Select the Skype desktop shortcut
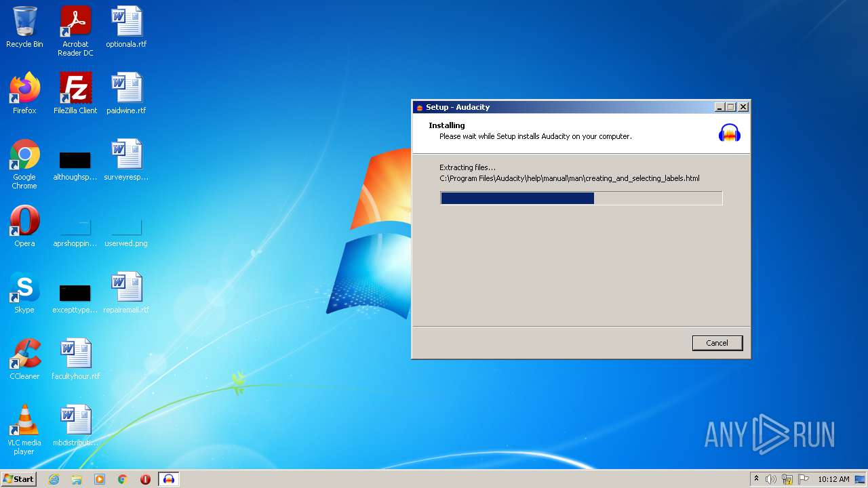The height and width of the screenshot is (488, 868). [24, 293]
